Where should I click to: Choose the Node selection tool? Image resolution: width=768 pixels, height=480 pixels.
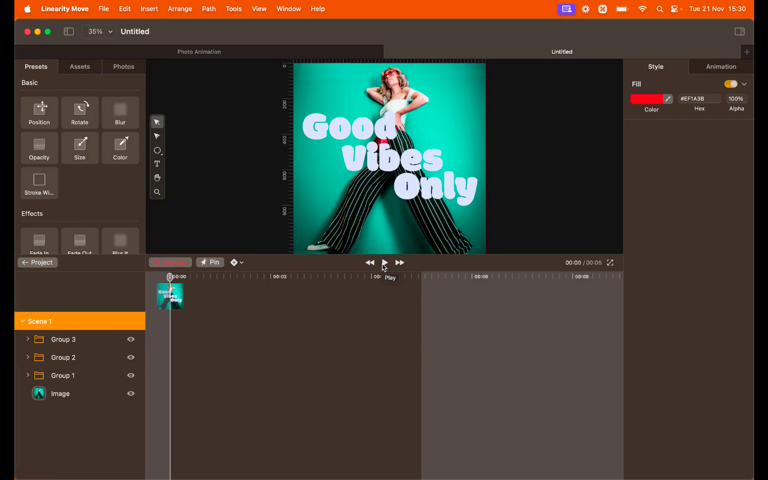[x=157, y=136]
